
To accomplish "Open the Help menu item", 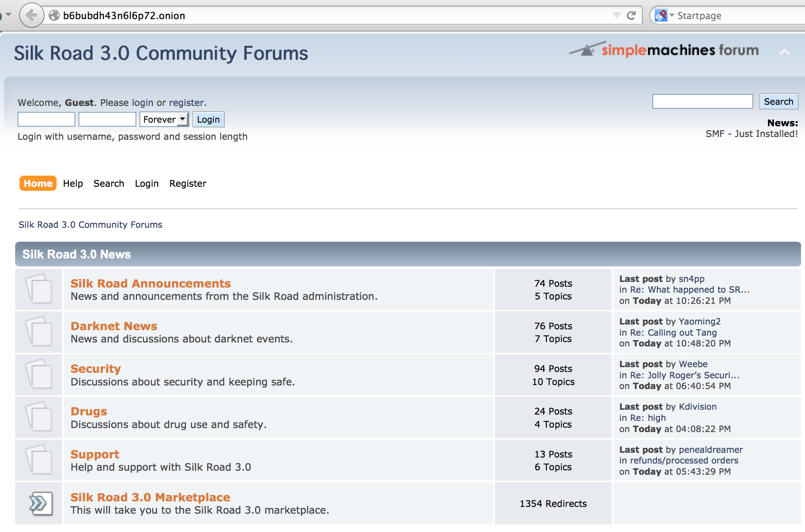I will click(73, 184).
